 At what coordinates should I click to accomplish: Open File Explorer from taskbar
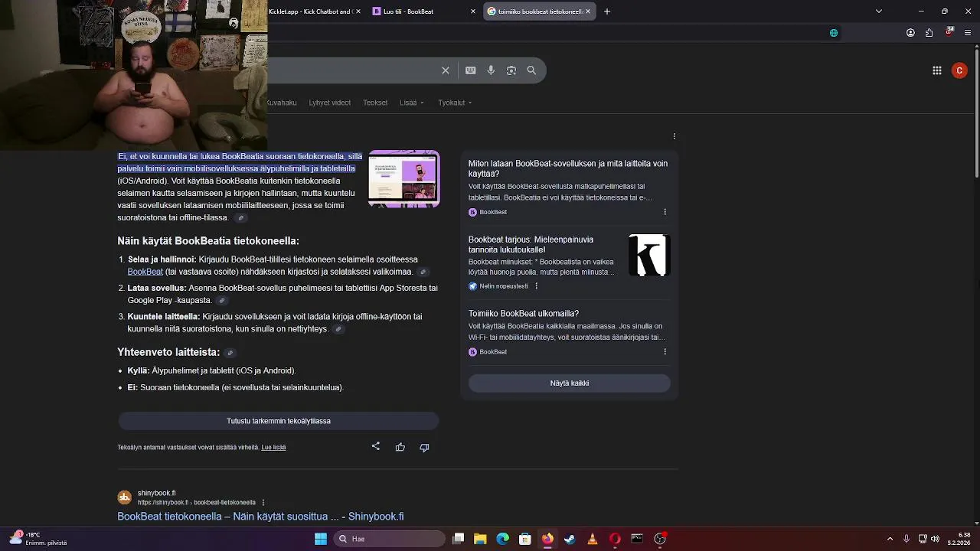click(480, 539)
